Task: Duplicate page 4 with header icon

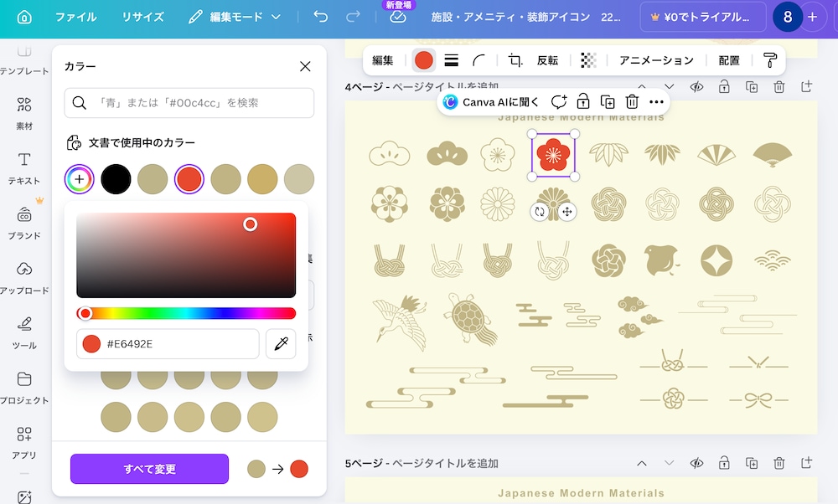Action: [x=752, y=86]
